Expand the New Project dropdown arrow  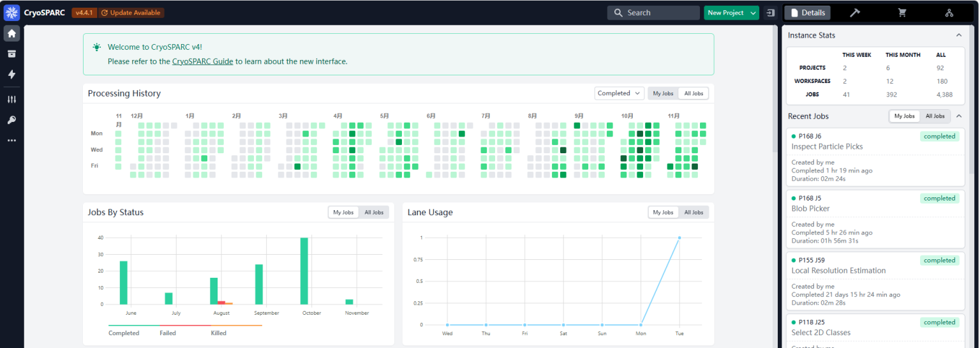pyautogui.click(x=754, y=13)
